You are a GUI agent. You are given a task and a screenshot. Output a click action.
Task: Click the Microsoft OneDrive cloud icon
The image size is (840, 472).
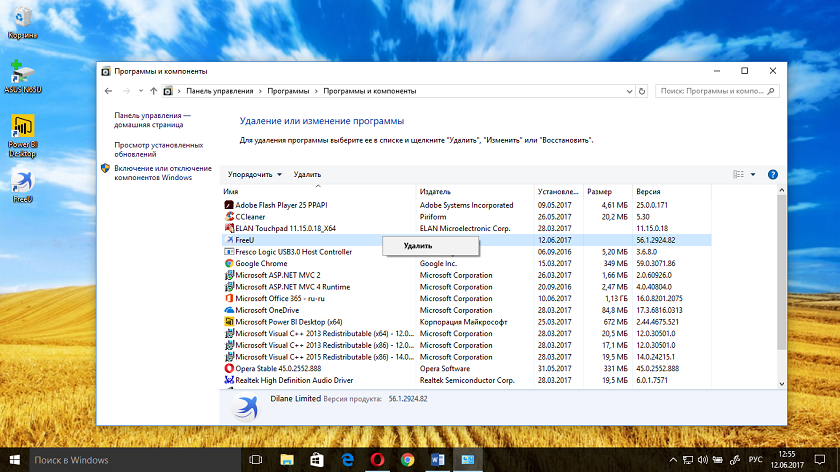tap(229, 310)
